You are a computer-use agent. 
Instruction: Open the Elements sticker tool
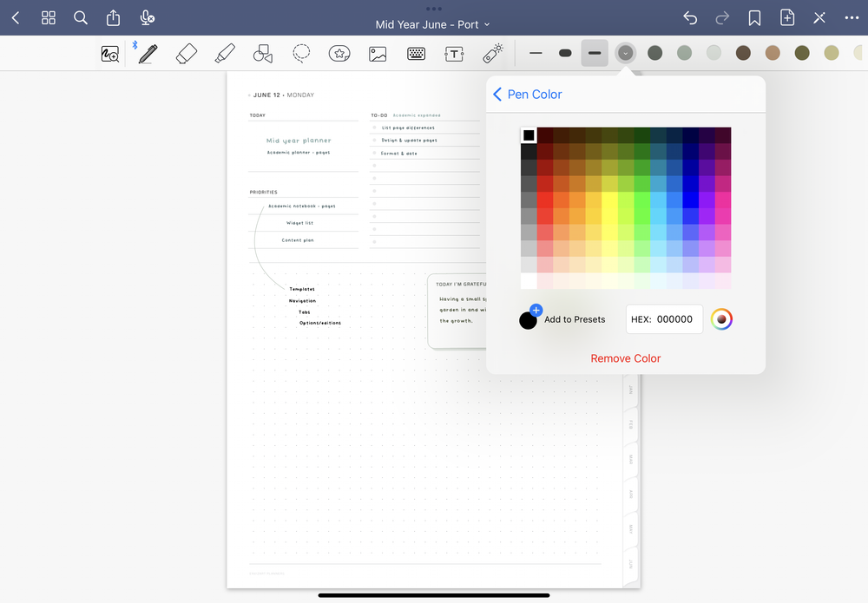[339, 53]
